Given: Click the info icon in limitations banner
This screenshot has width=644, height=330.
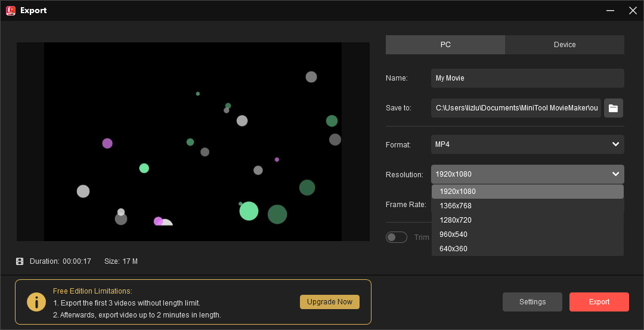Looking at the screenshot, I should (x=36, y=302).
